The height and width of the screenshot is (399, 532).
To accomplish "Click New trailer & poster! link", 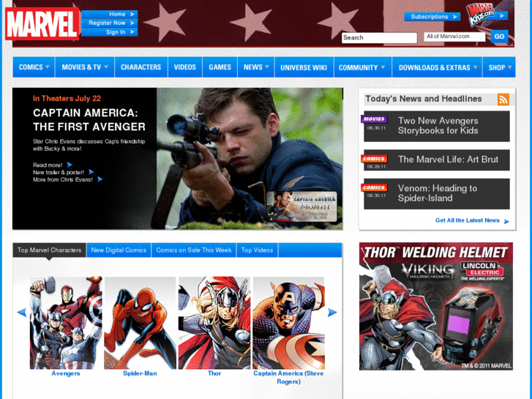I will coord(59,173).
